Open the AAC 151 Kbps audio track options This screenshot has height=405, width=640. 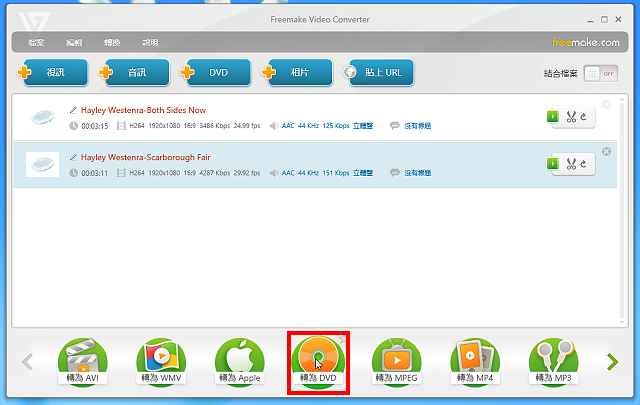[327, 173]
